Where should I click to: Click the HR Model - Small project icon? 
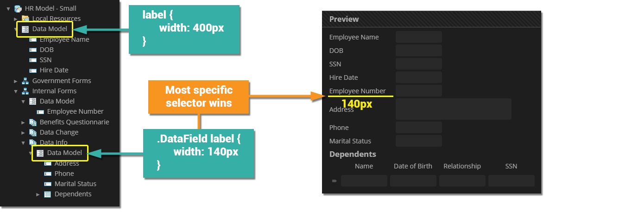click(18, 8)
